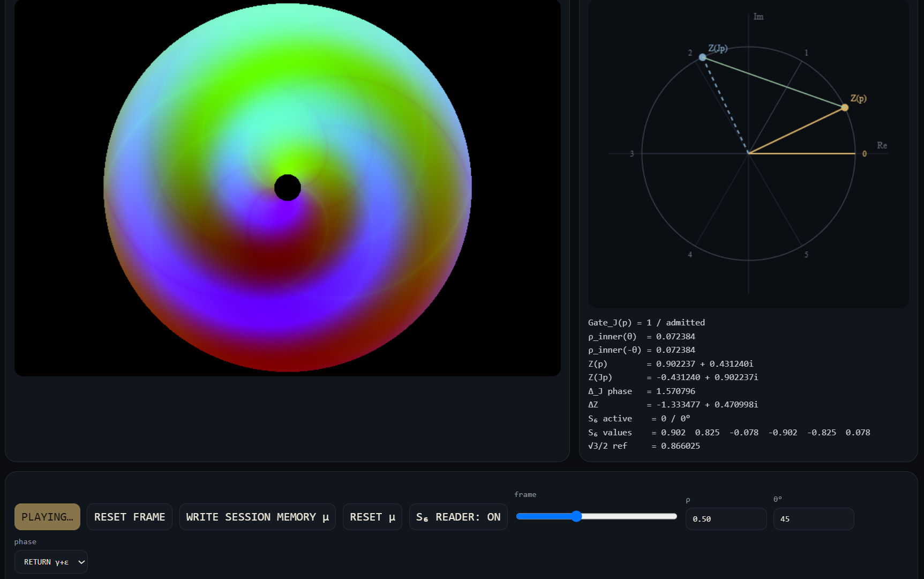The height and width of the screenshot is (579, 924).
Task: Click the PLAYING... playback button
Action: coord(47,517)
